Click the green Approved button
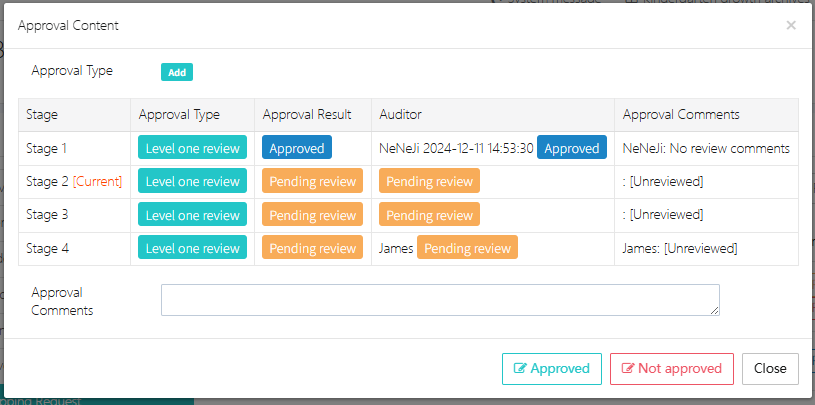815x405 pixels. pyautogui.click(x=552, y=368)
